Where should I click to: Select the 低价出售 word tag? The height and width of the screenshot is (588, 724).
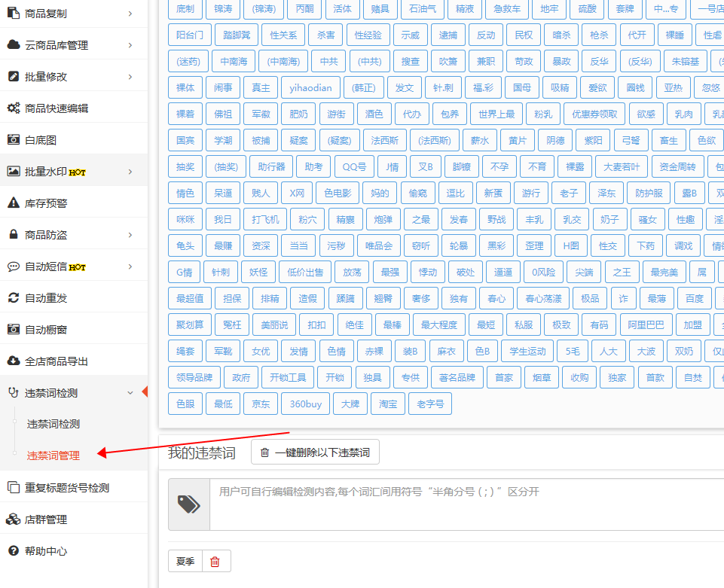point(305,273)
